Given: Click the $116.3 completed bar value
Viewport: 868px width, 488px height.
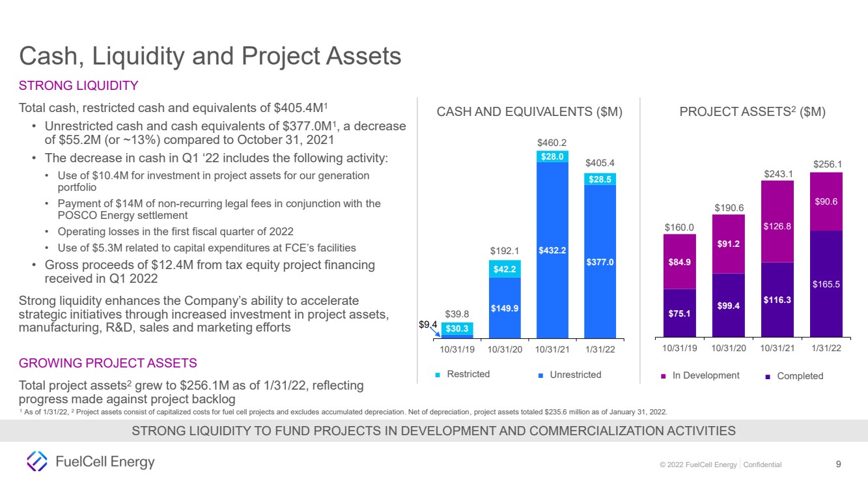Looking at the screenshot, I should [777, 300].
